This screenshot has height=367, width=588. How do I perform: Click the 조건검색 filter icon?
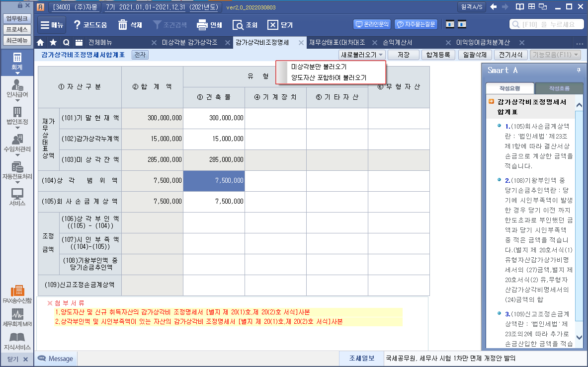pyautogui.click(x=169, y=25)
